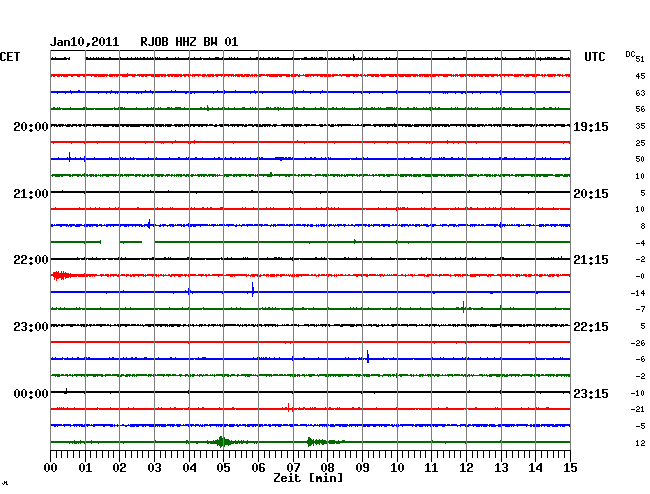Click minute tick label "03"

pyautogui.click(x=154, y=468)
